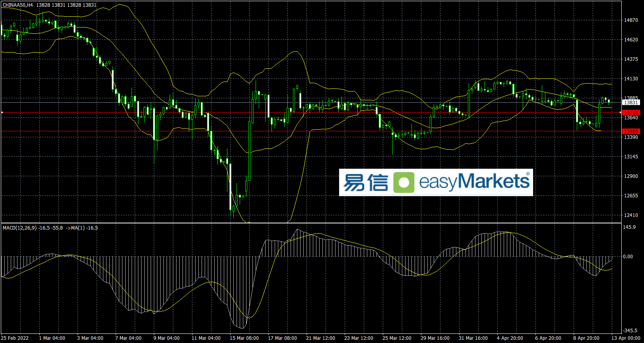644x343 pixels.
Task: Select the 4 Apr 20:00 time label
Action: (x=510, y=338)
